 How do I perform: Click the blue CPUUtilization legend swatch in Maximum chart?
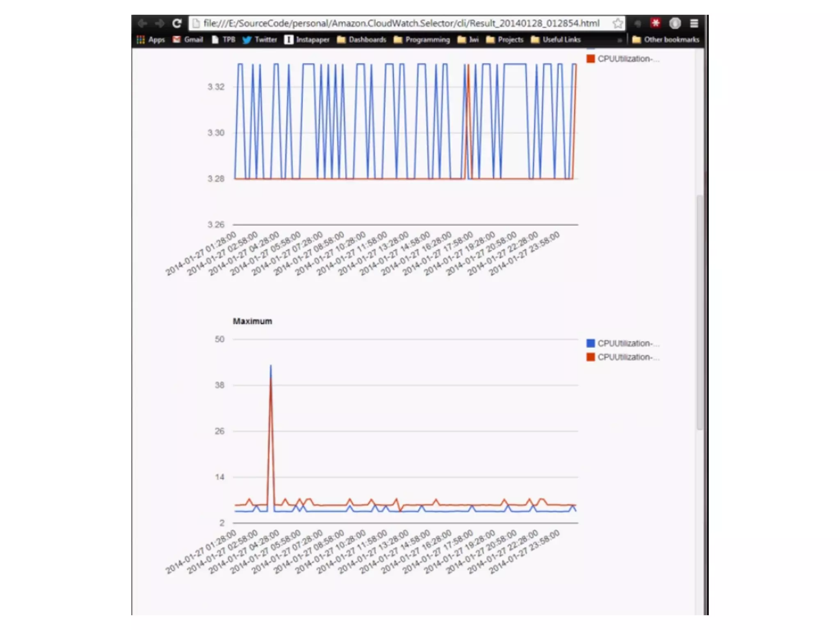[591, 343]
